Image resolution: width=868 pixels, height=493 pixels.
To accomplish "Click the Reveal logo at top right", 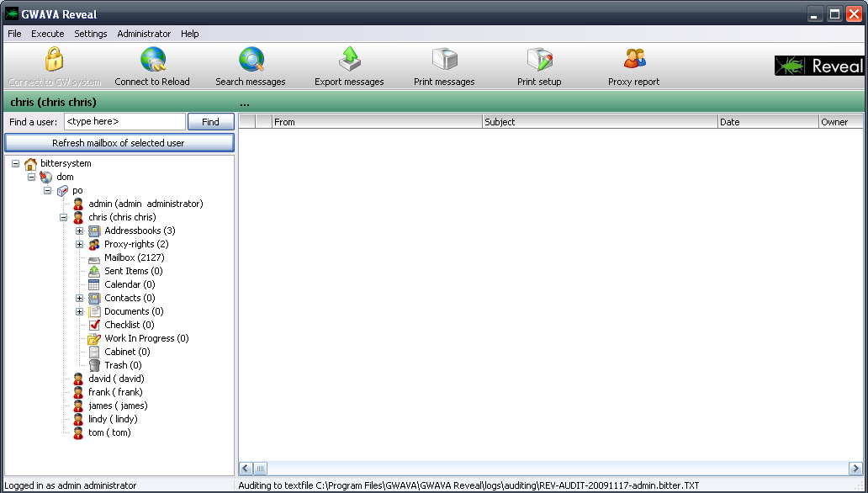I will tap(818, 66).
